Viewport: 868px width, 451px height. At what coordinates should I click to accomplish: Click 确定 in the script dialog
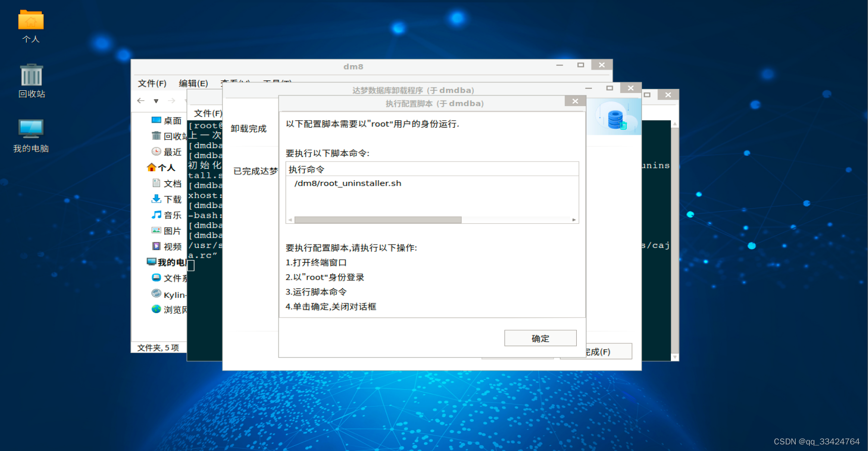pyautogui.click(x=540, y=338)
